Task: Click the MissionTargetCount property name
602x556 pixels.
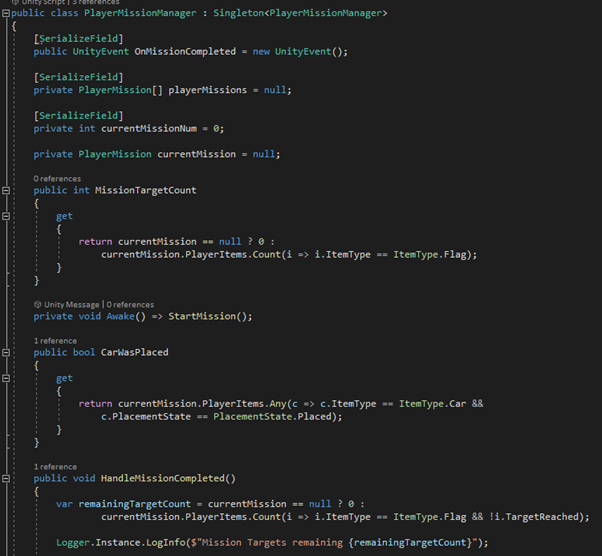Action: 146,190
